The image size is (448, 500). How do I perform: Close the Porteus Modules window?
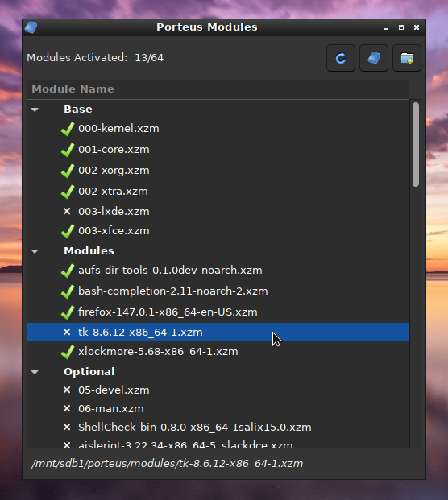tap(417, 27)
